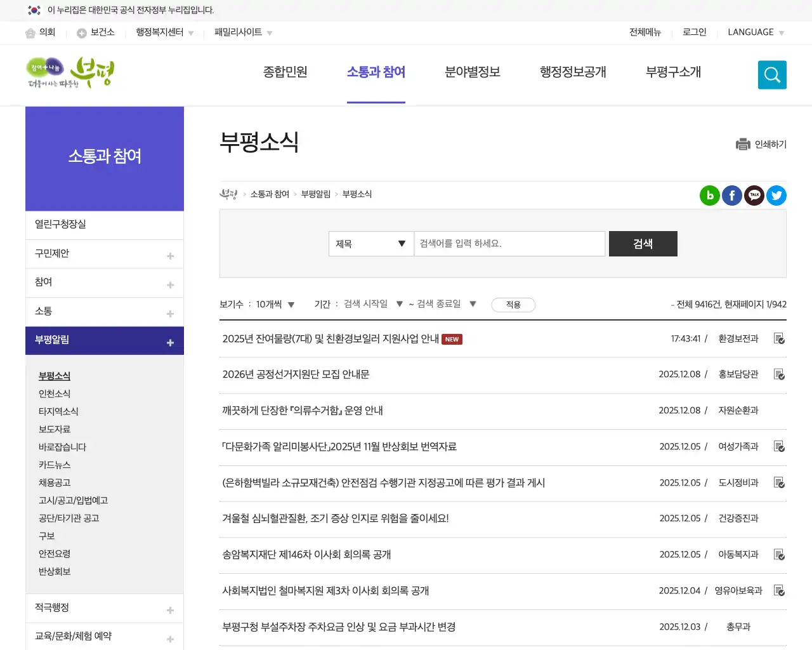Open the 분야별정보 top navigation menu
Screen dimensions: 812x650
472,72
